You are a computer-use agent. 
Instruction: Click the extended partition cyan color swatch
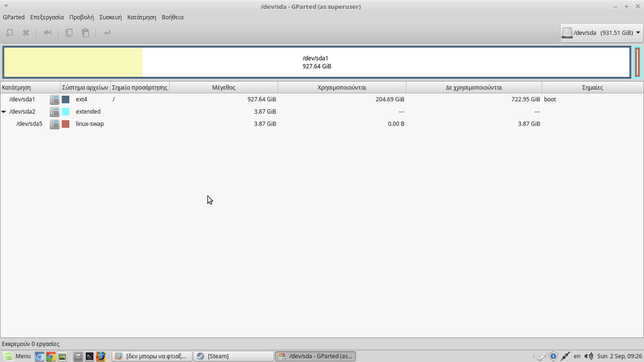(x=65, y=111)
